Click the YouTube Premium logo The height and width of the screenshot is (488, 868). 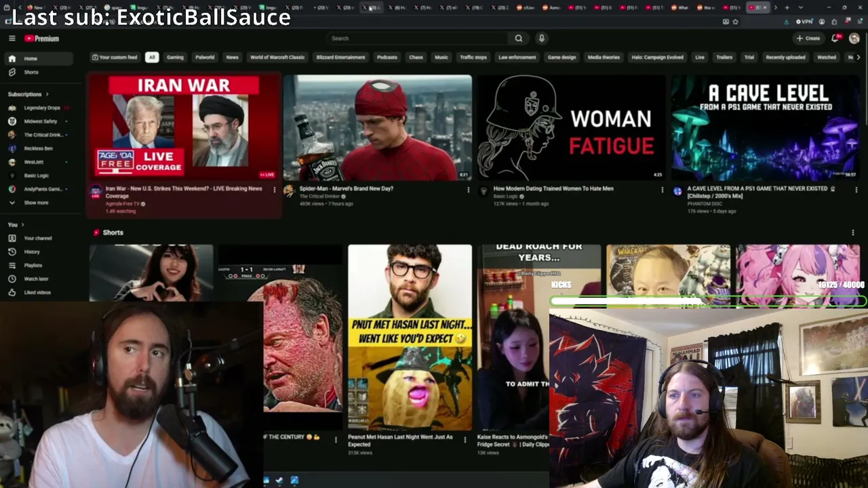tap(42, 39)
